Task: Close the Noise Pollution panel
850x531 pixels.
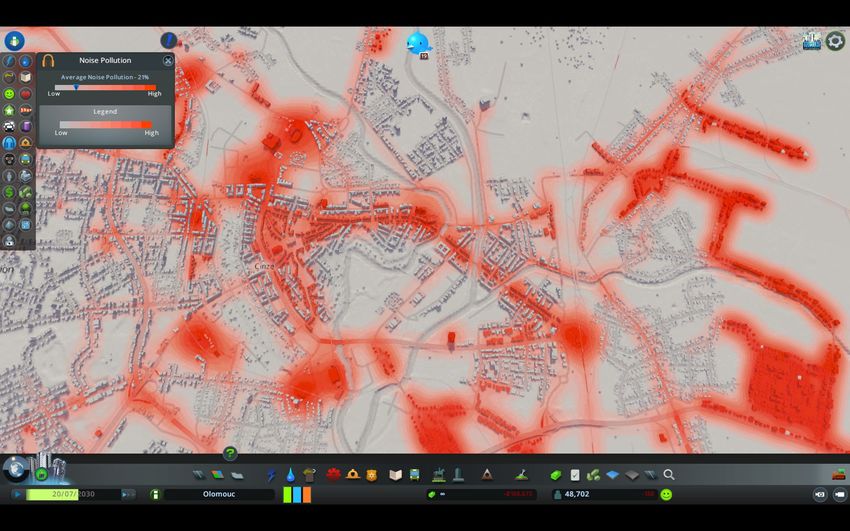Action: tap(168, 61)
